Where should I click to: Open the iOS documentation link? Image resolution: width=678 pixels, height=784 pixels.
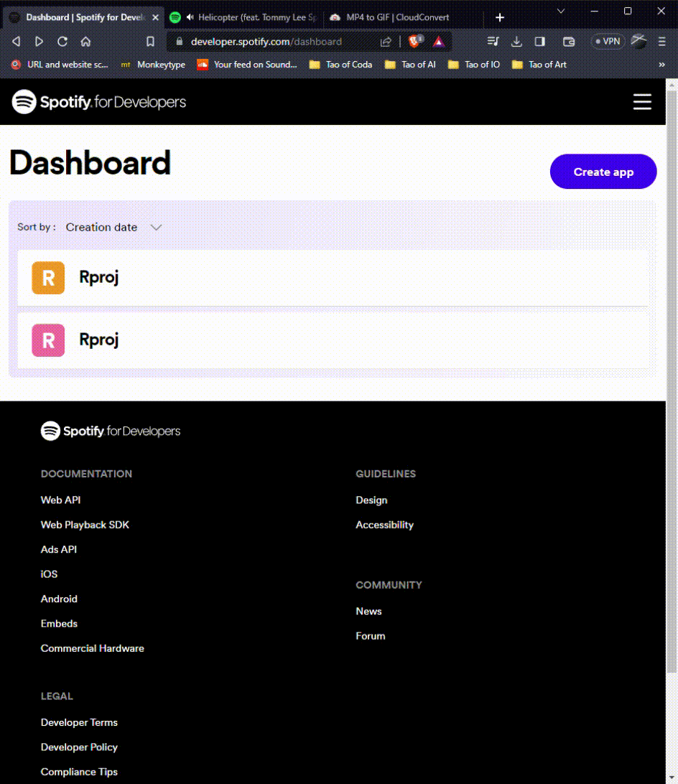tap(49, 574)
